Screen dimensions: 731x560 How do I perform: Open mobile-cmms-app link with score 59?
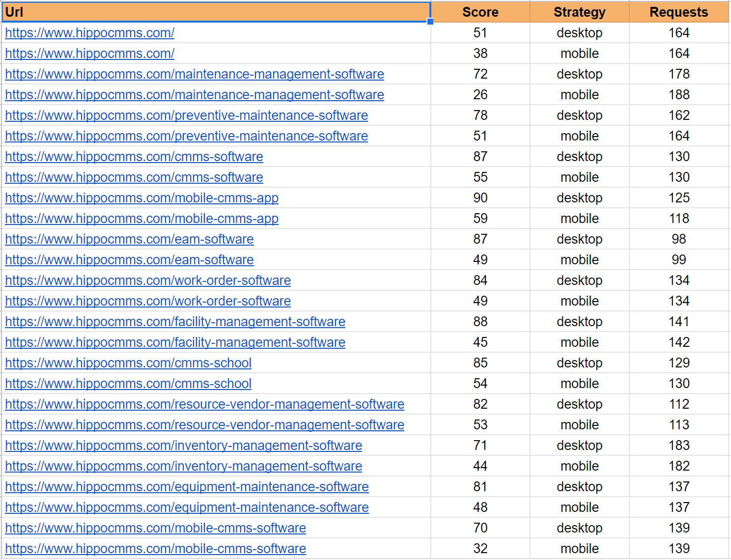click(142, 219)
